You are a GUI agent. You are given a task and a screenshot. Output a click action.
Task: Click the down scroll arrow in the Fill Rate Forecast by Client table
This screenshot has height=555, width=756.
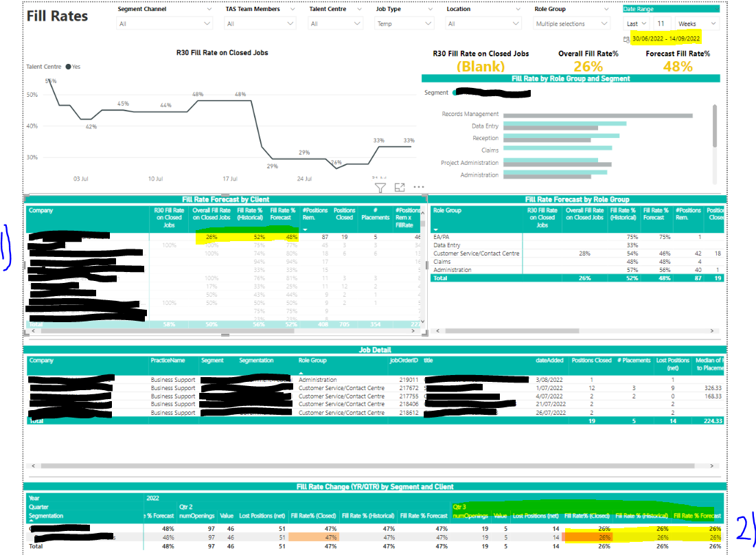click(x=423, y=321)
